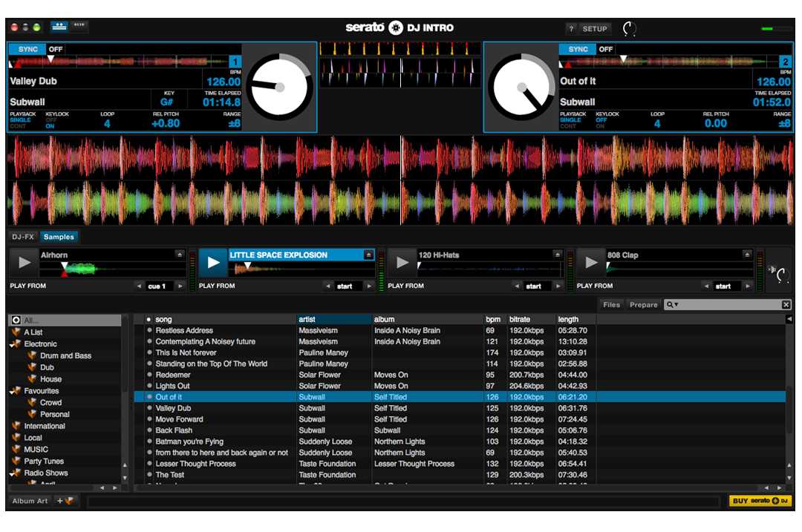Viewport: 802px width, 532px height.
Task: Open the Prepare panel tab
Action: click(643, 305)
